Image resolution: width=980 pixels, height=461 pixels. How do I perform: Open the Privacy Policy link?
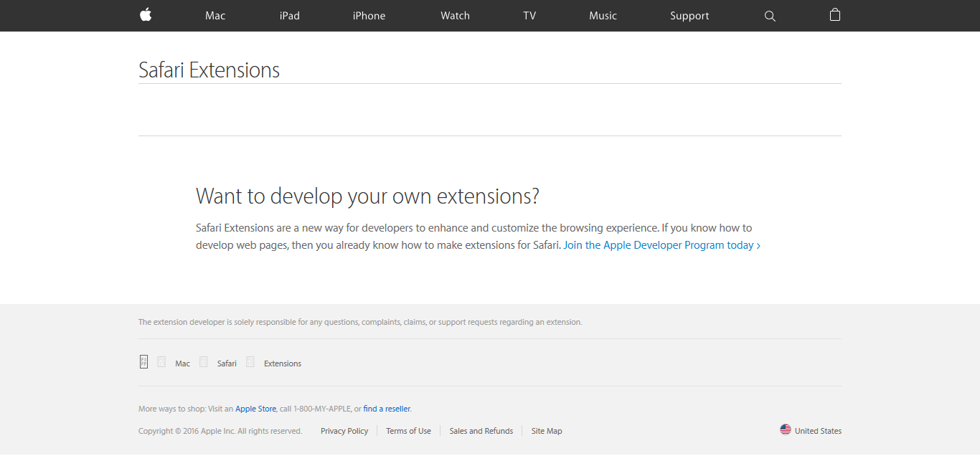click(x=344, y=431)
